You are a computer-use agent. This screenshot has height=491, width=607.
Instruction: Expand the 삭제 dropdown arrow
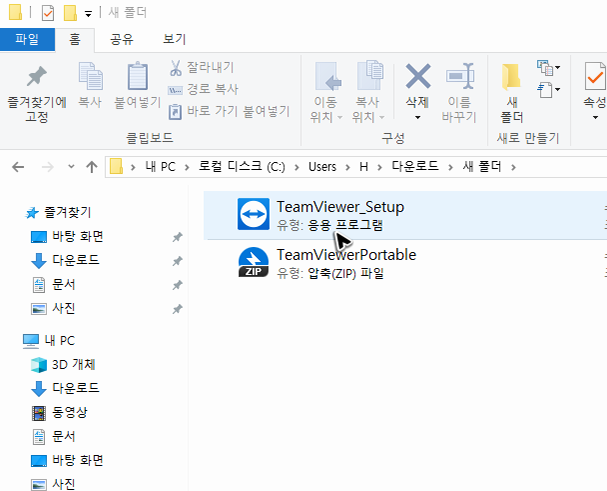418,117
